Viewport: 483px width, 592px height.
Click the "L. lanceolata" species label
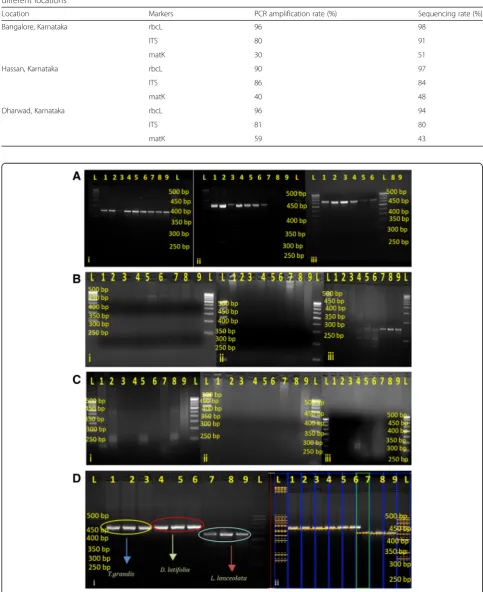[x=229, y=578]
